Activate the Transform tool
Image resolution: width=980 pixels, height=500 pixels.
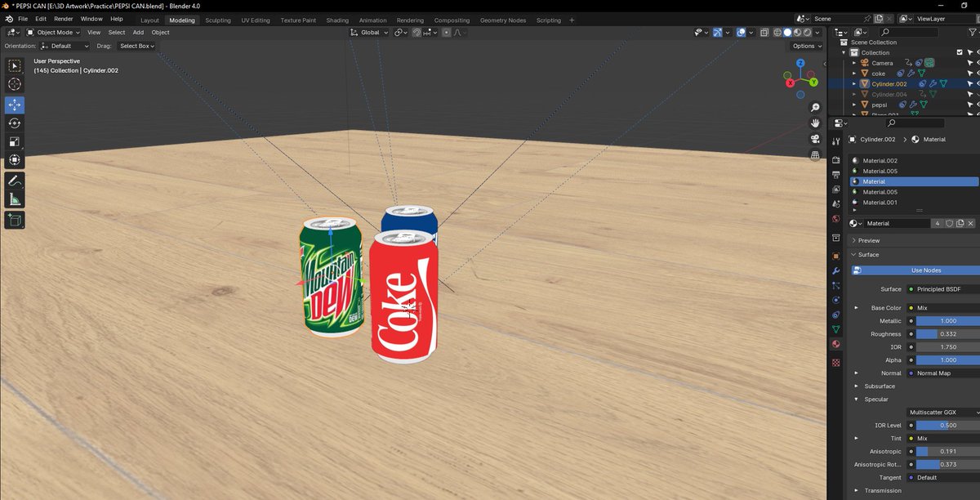point(15,160)
